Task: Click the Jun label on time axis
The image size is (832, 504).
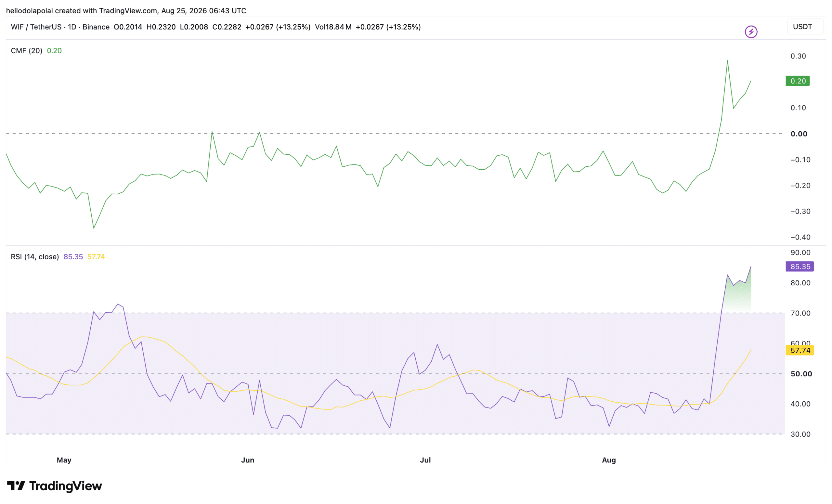Action: coord(248,460)
